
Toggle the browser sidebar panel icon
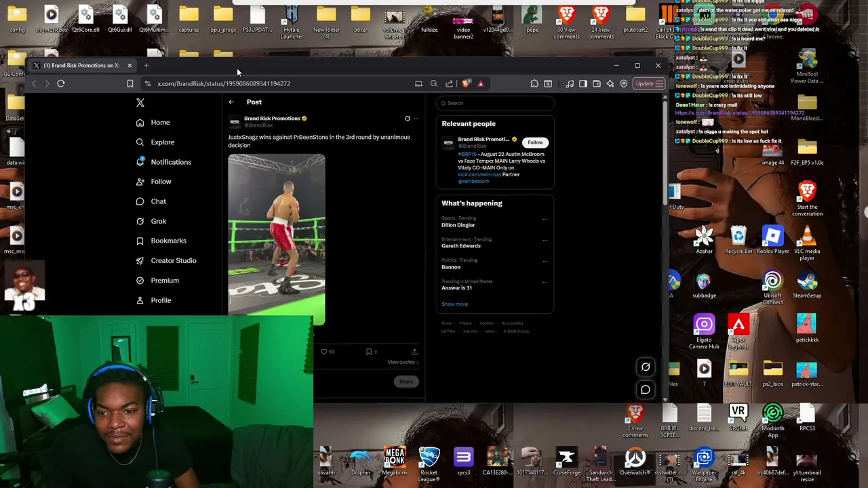point(583,83)
